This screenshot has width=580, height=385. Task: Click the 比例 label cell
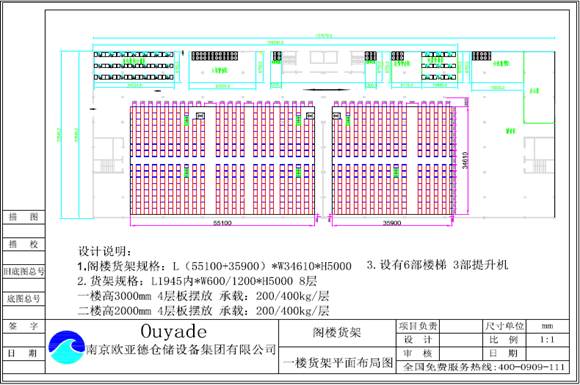504,340
